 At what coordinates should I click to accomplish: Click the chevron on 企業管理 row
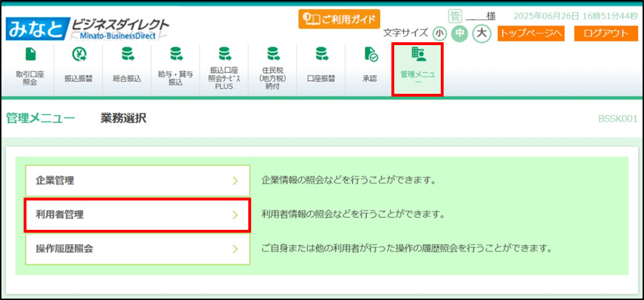click(235, 181)
